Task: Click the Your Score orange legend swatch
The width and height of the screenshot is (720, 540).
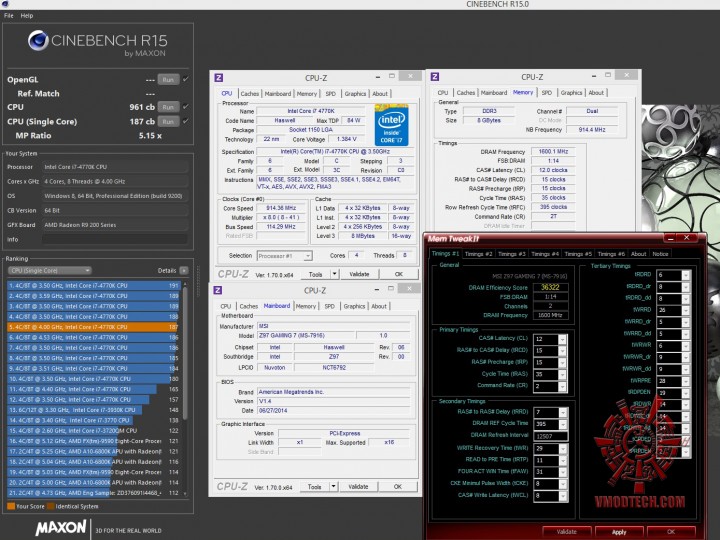Action: point(11,506)
